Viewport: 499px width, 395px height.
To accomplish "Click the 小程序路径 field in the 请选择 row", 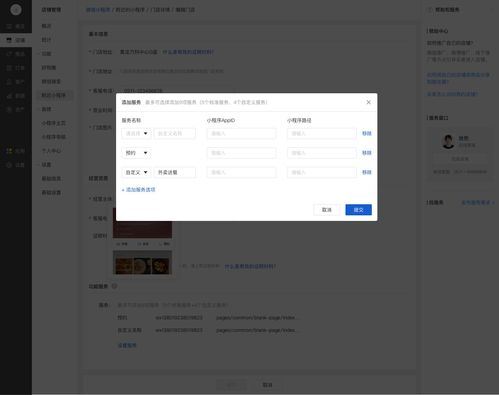I will click(322, 133).
